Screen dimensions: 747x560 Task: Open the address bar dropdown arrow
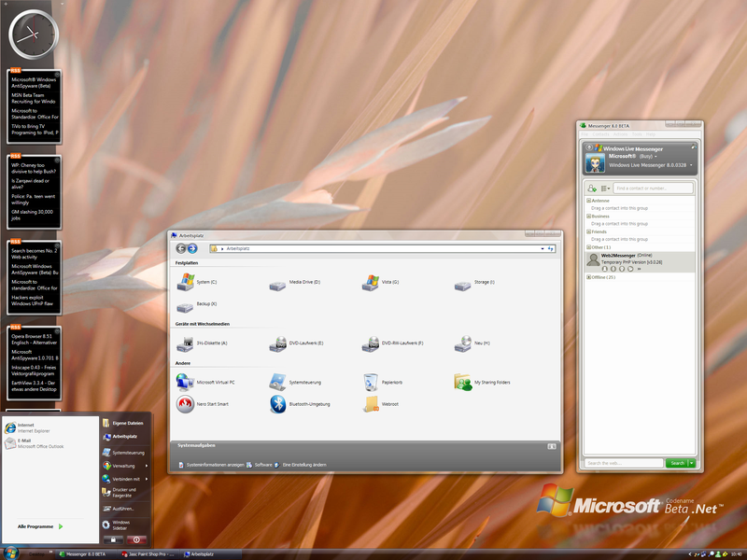543,249
